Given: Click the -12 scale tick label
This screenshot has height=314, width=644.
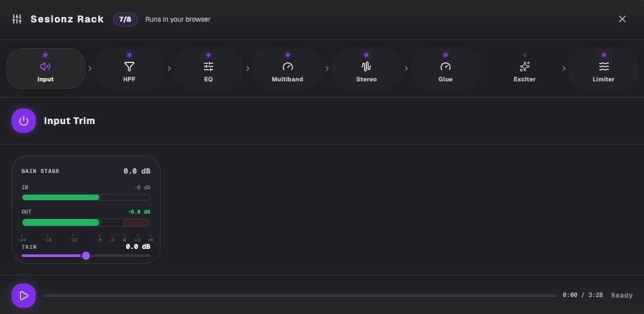Looking at the screenshot, I should tap(73, 239).
